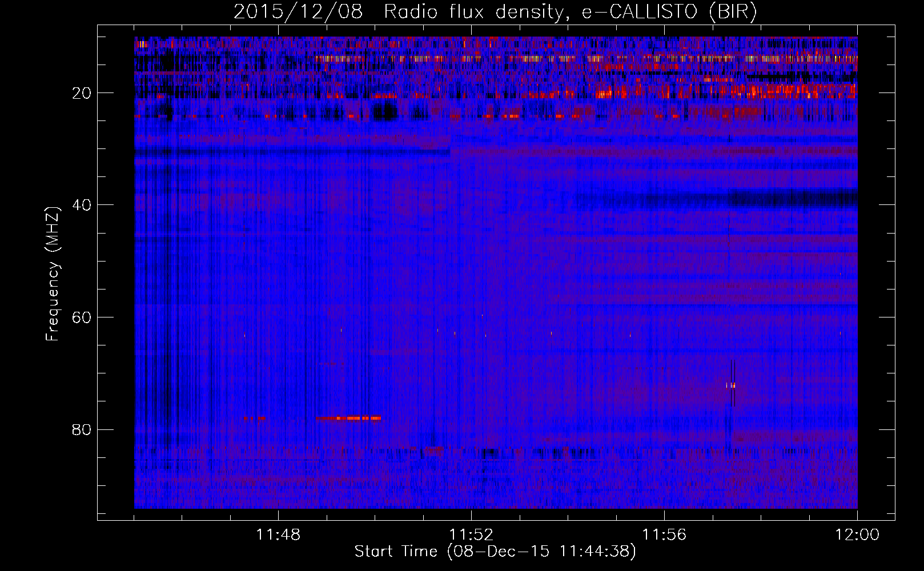The height and width of the screenshot is (571, 924).
Task: Click the 60 MHz frequency tick label
Action: point(82,317)
